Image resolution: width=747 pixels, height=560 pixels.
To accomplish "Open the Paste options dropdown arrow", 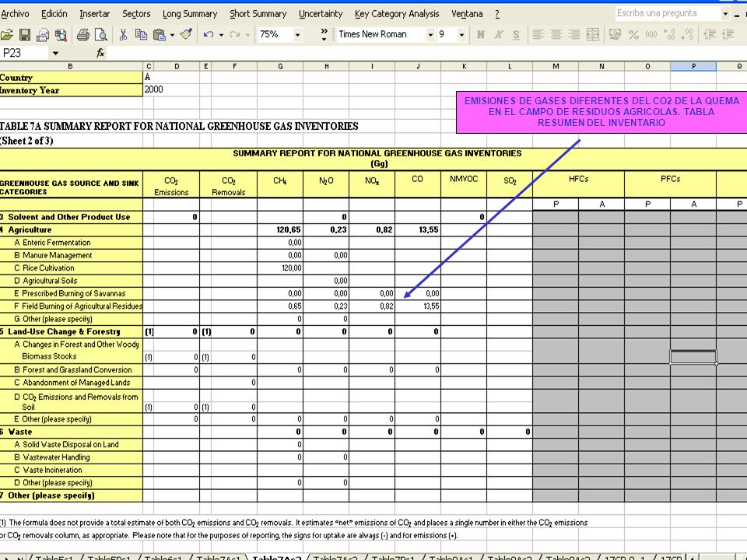I will point(172,34).
